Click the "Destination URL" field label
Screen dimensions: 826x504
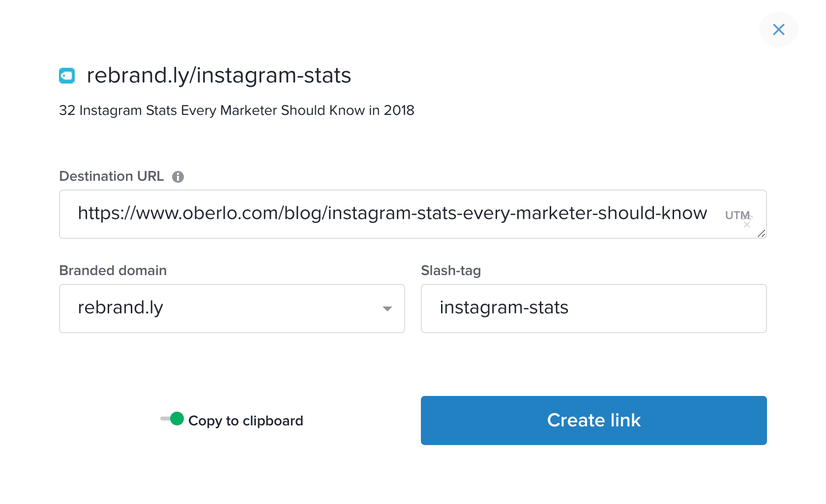[111, 176]
